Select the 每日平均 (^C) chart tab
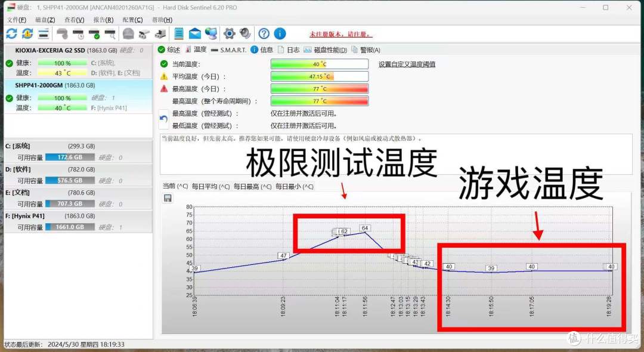The image size is (644, 352). [210, 186]
